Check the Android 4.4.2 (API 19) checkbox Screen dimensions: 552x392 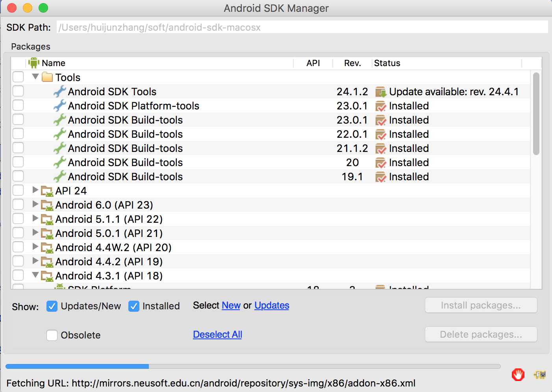point(18,261)
